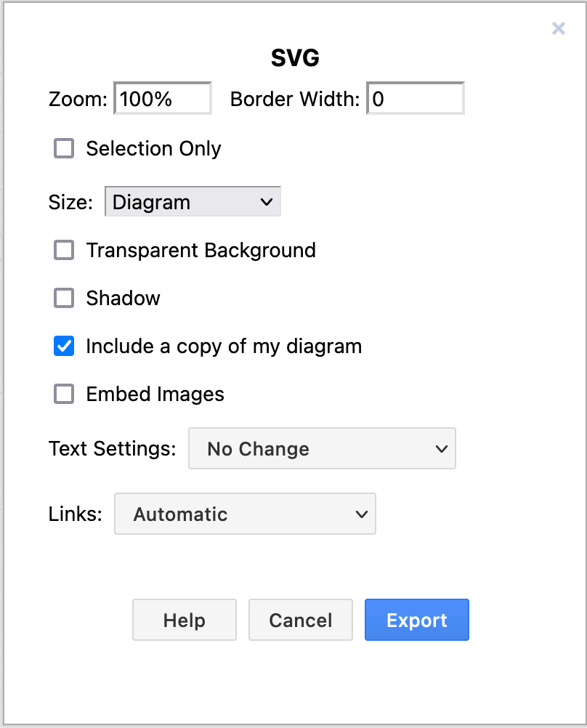Enable the Shadow option
587x728 pixels.
(63, 298)
